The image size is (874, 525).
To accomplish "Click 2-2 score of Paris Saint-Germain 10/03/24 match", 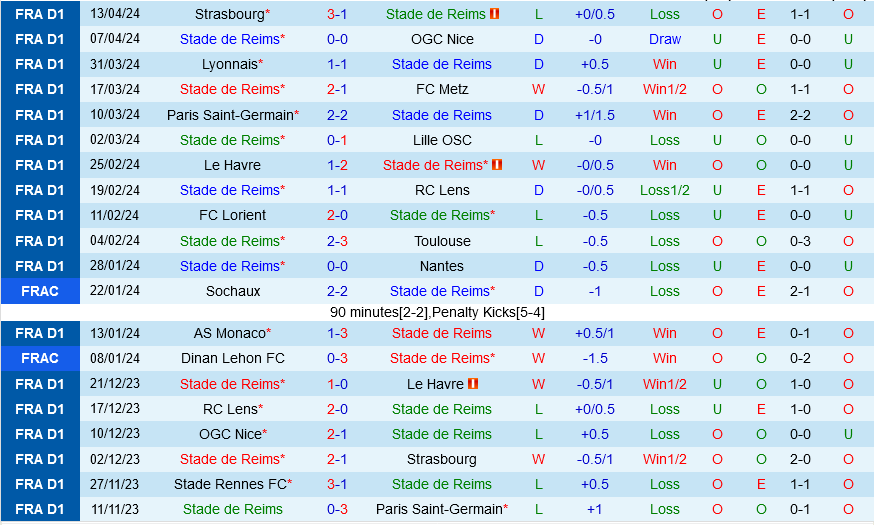I will (337, 115).
